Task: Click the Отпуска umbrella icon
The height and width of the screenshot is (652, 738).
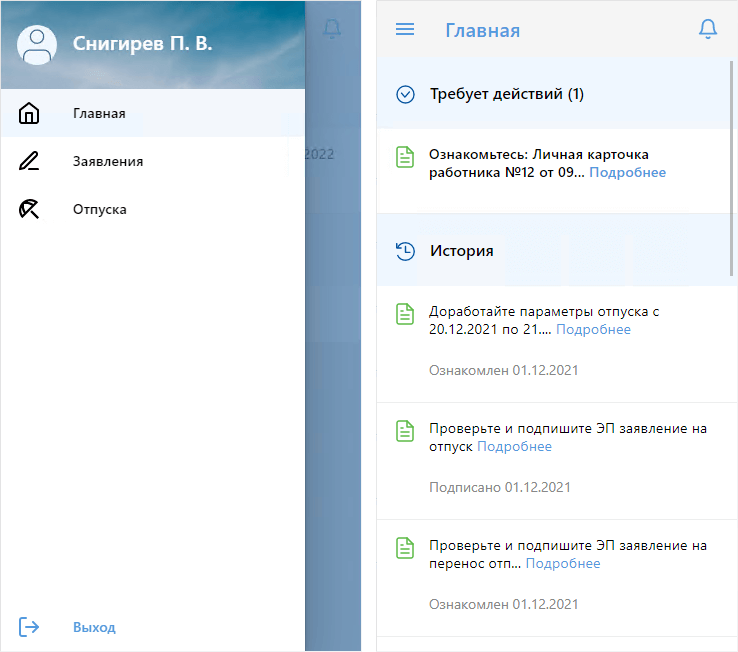Action: tap(29, 209)
